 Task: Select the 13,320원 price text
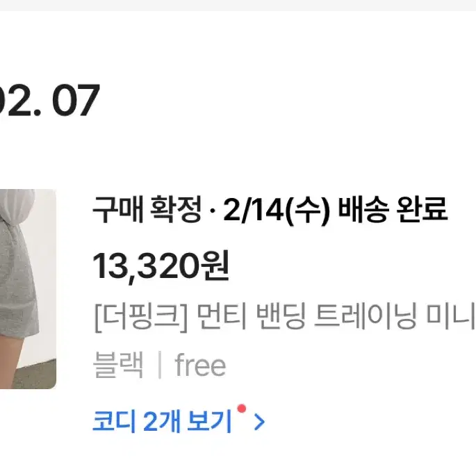point(161,267)
